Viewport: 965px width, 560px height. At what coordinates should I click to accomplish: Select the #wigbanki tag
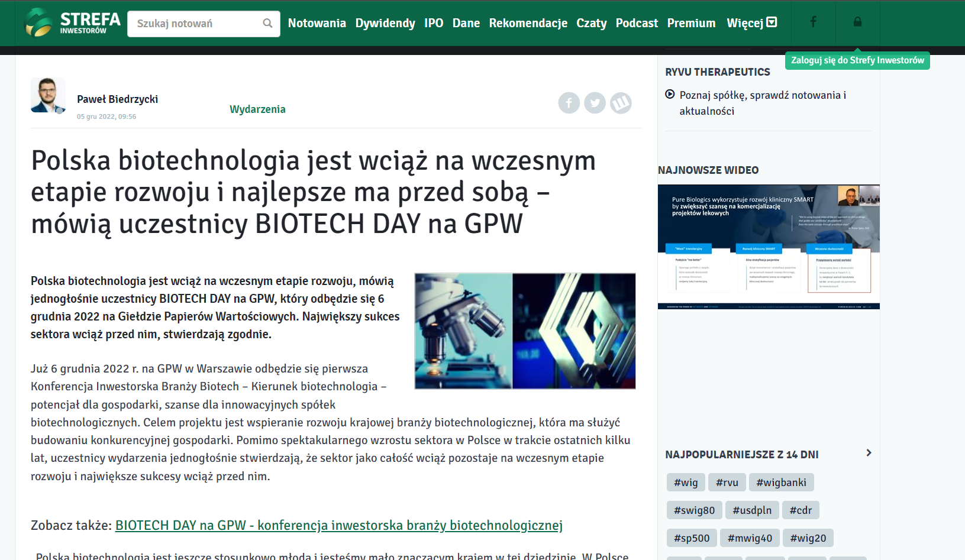(x=781, y=483)
